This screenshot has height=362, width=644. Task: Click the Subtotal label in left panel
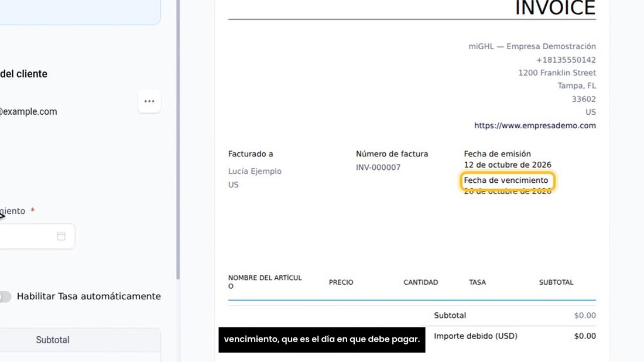coord(53,340)
